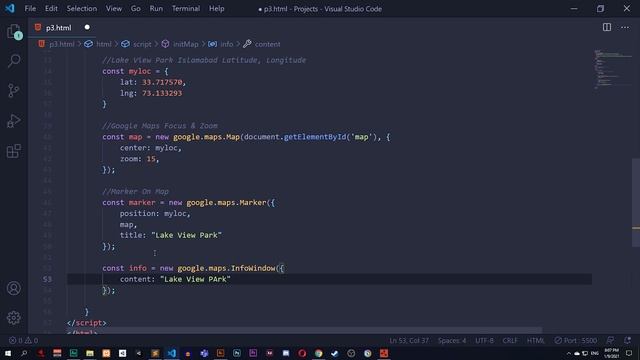The image size is (640, 360).
Task: Click the '//Google Maps Focus & Zoom' comment
Action: pos(160,126)
